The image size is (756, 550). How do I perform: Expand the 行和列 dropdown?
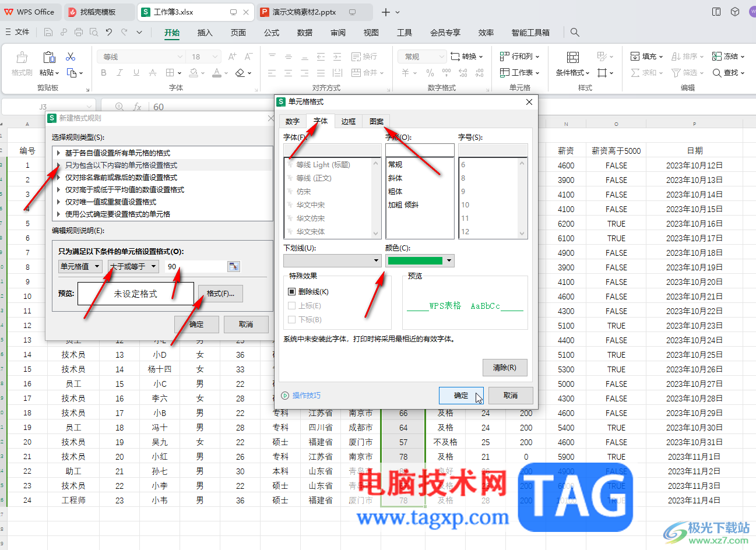tap(537, 57)
